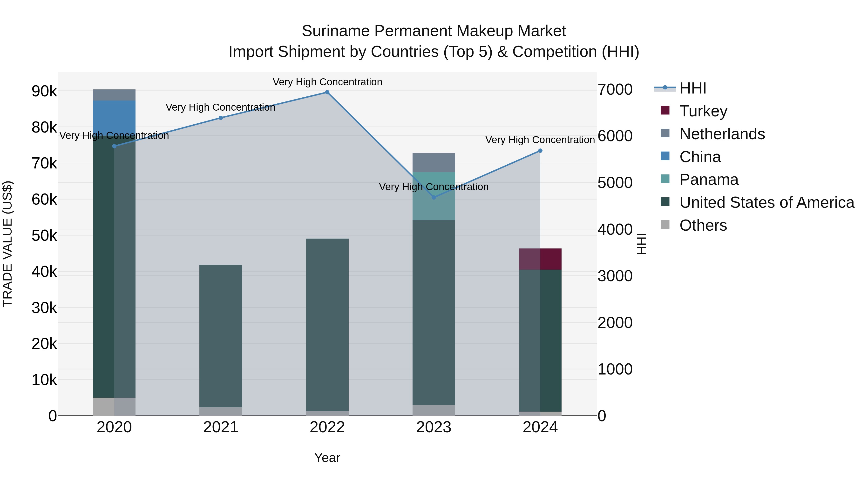The height and width of the screenshot is (488, 868).
Task: Click the 2024 x-axis label
Action: click(540, 427)
